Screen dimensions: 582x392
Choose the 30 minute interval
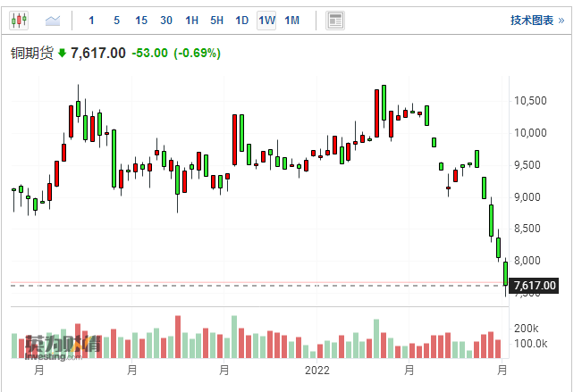(166, 20)
